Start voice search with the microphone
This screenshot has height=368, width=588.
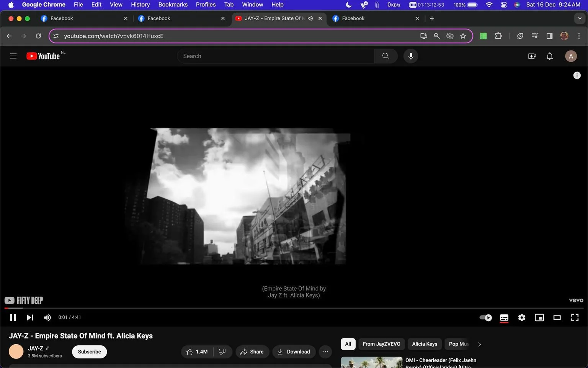[411, 56]
